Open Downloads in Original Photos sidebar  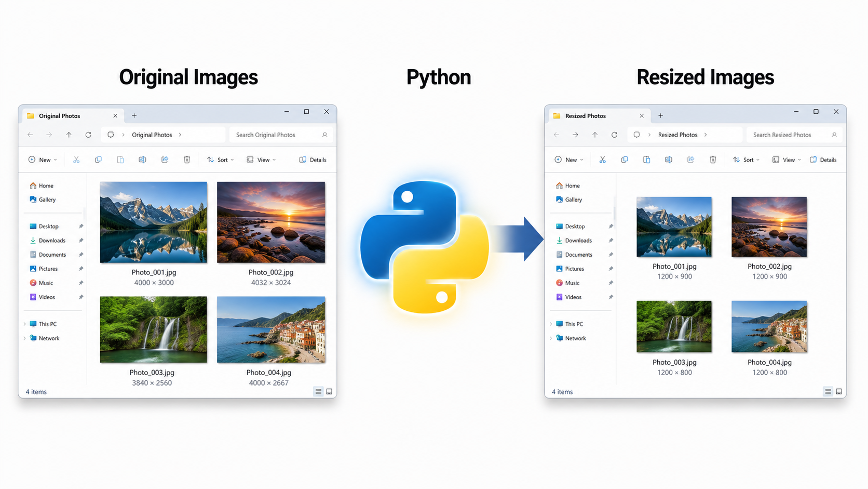(x=52, y=240)
